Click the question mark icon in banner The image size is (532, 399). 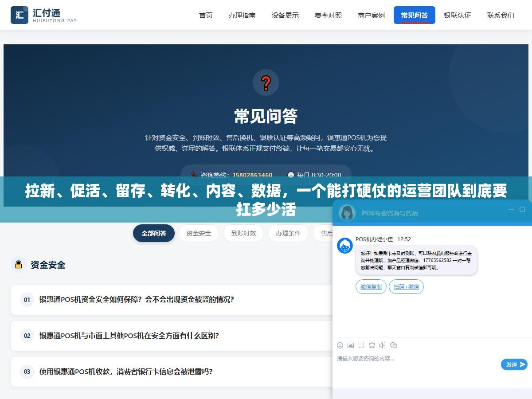tap(266, 83)
